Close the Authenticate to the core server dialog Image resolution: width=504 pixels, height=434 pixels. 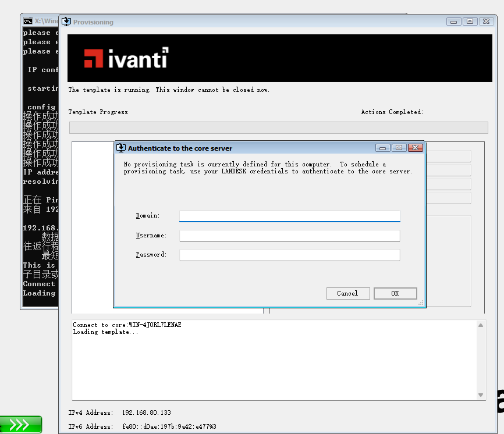(415, 148)
